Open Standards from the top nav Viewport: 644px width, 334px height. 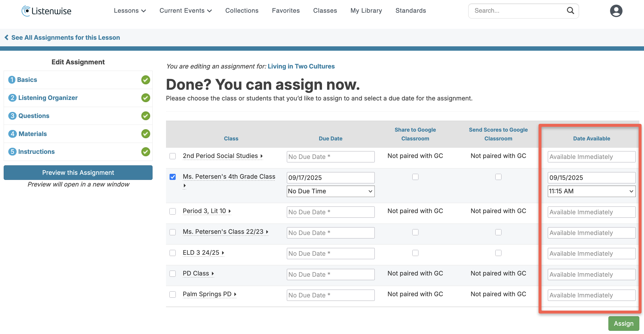tap(411, 10)
